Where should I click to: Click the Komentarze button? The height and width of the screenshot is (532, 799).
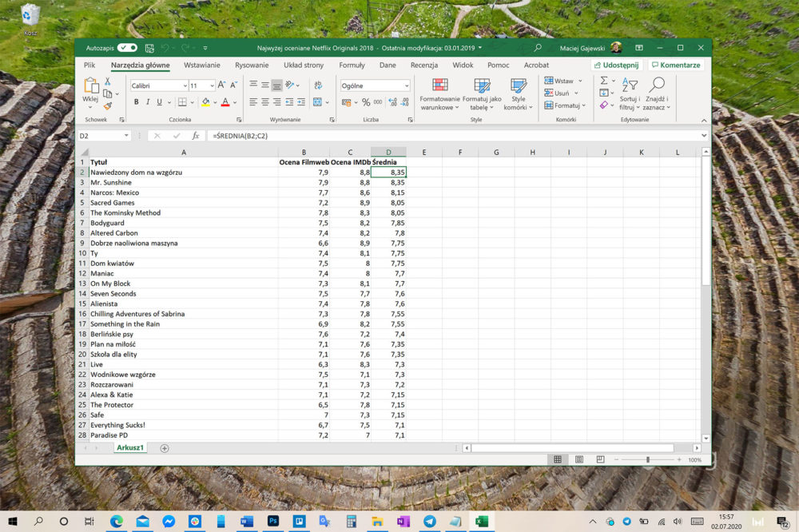coord(676,66)
